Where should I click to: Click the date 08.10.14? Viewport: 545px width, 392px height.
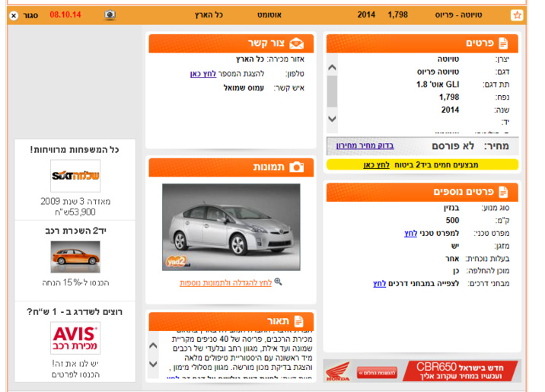tap(65, 14)
